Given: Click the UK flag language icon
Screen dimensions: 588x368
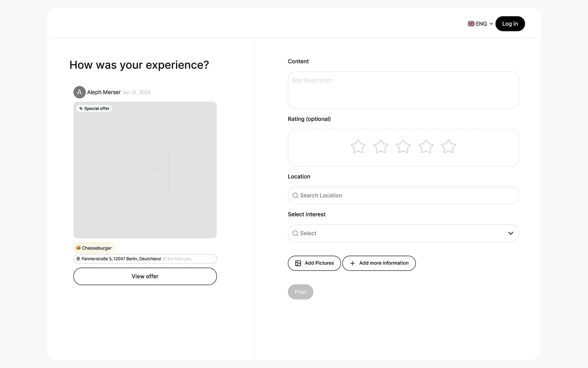Looking at the screenshot, I should 471,24.
